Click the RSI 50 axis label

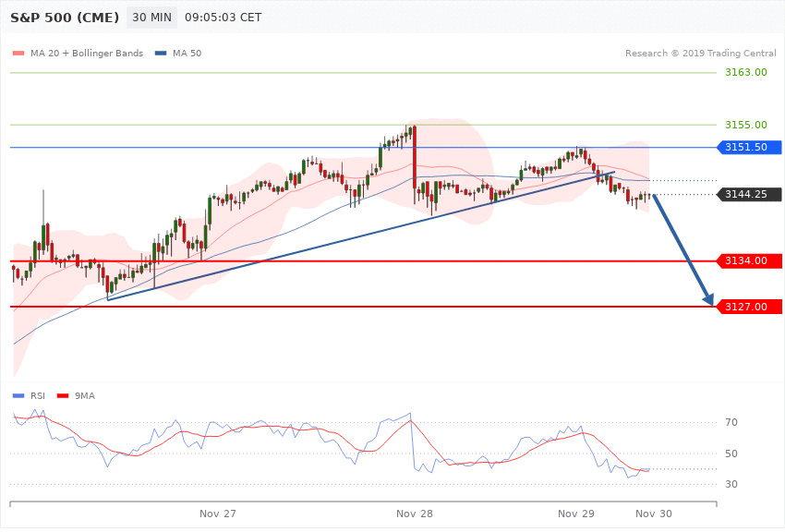point(731,453)
